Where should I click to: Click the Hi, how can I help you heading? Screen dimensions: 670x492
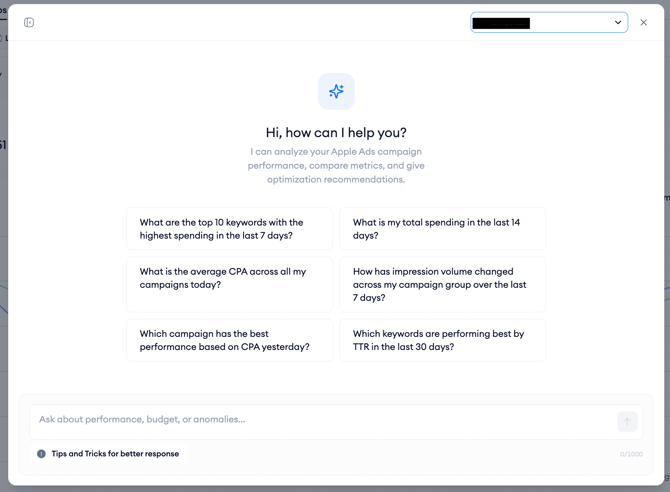336,133
